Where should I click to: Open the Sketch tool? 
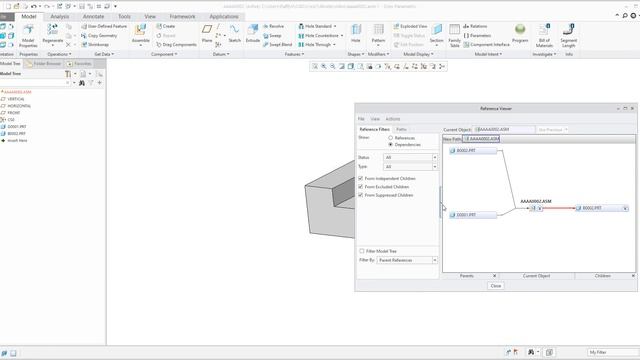tap(234, 33)
